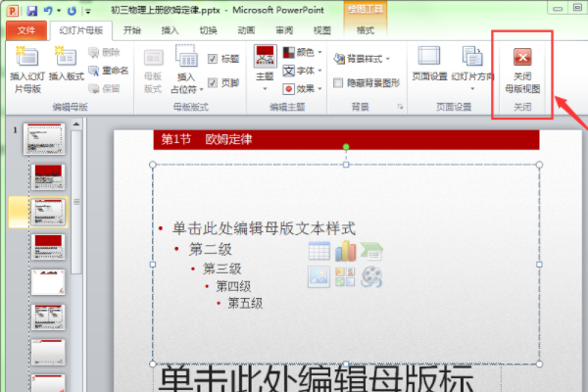Click the Delete (删除) icon
The height and width of the screenshot is (392, 588).
click(x=94, y=53)
